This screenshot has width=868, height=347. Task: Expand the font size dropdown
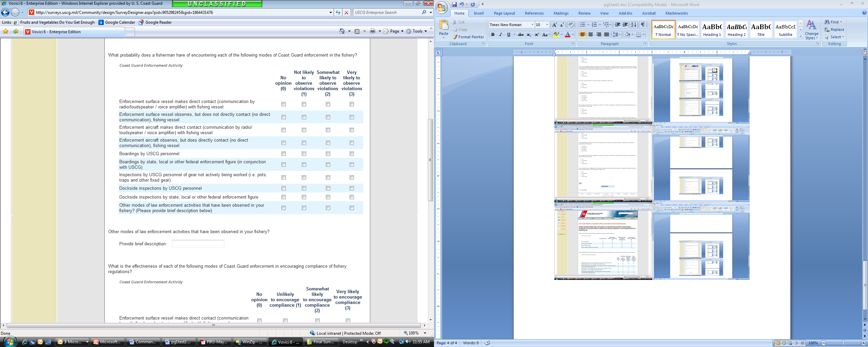pos(547,25)
